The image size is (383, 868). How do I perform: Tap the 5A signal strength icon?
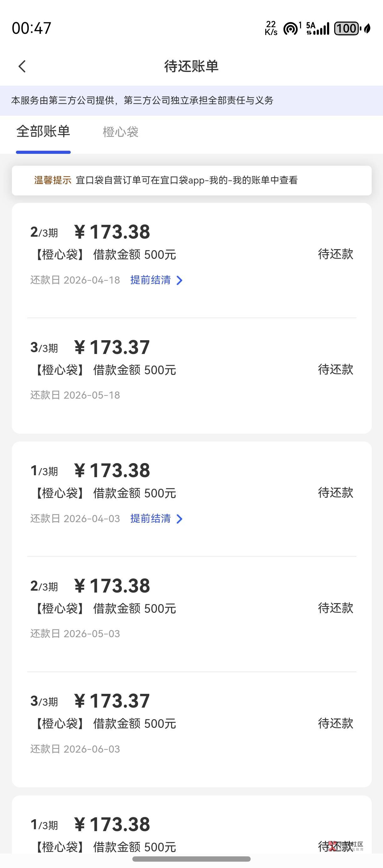[x=318, y=29]
